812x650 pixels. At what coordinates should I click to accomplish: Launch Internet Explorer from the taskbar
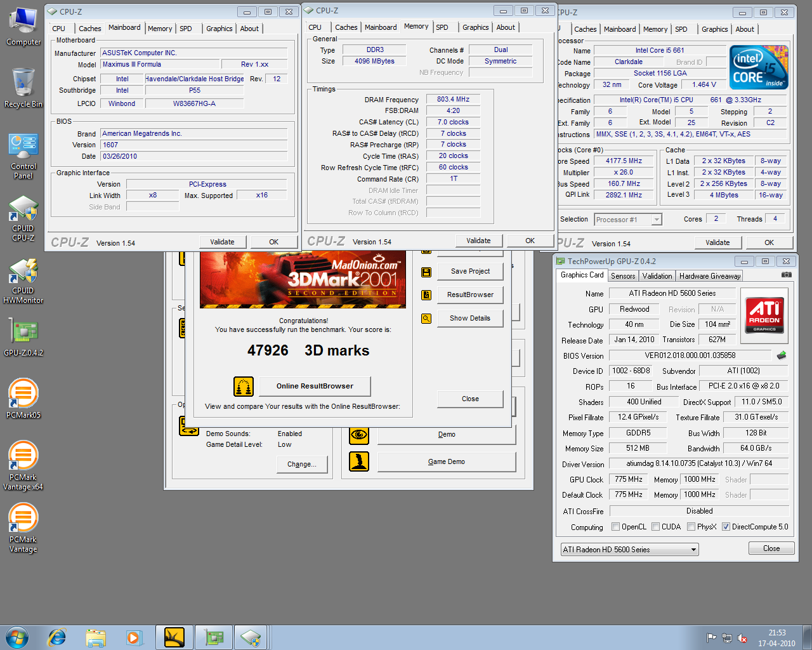point(57,637)
